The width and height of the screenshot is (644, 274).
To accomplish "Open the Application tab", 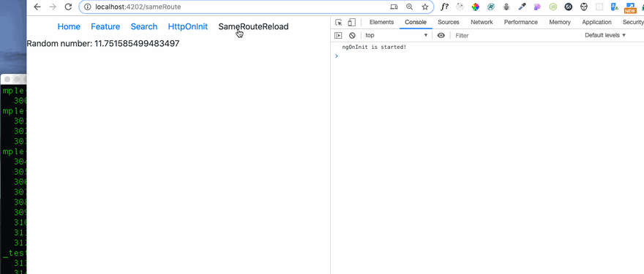I will [596, 22].
